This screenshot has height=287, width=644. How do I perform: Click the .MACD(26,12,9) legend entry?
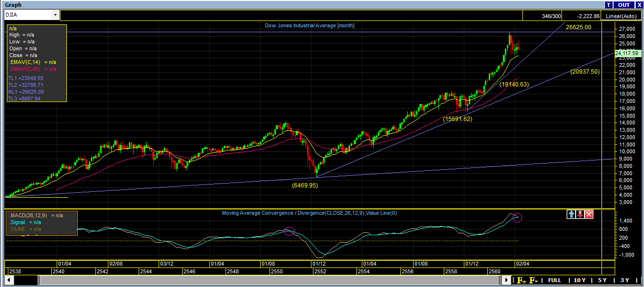36,215
